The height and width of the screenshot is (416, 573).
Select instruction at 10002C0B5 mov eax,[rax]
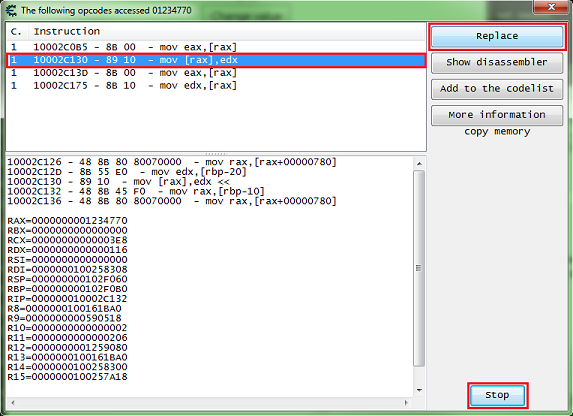coord(216,47)
